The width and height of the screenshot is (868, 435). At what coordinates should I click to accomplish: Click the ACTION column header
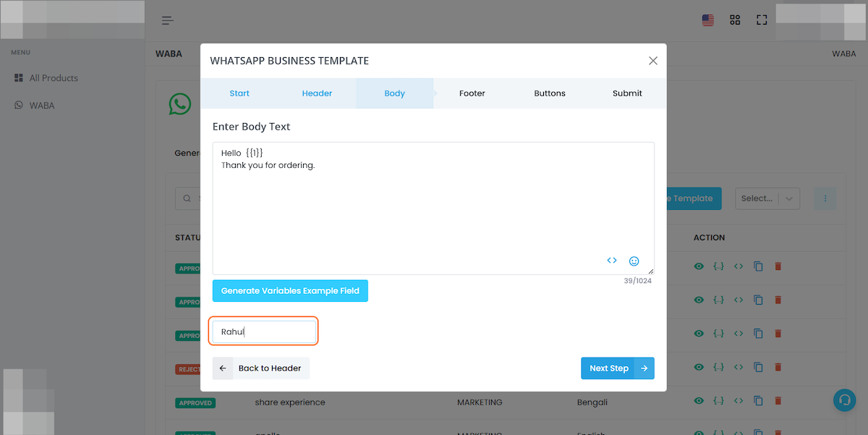709,237
